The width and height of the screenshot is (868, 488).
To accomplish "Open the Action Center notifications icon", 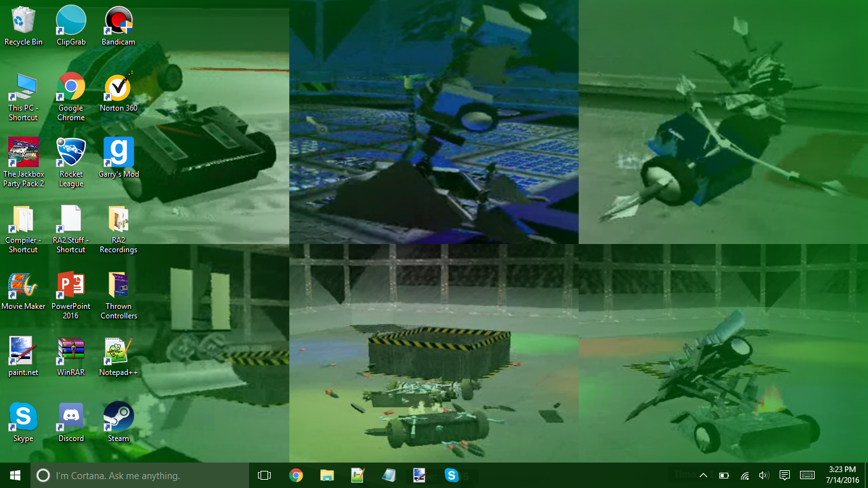I will (785, 475).
